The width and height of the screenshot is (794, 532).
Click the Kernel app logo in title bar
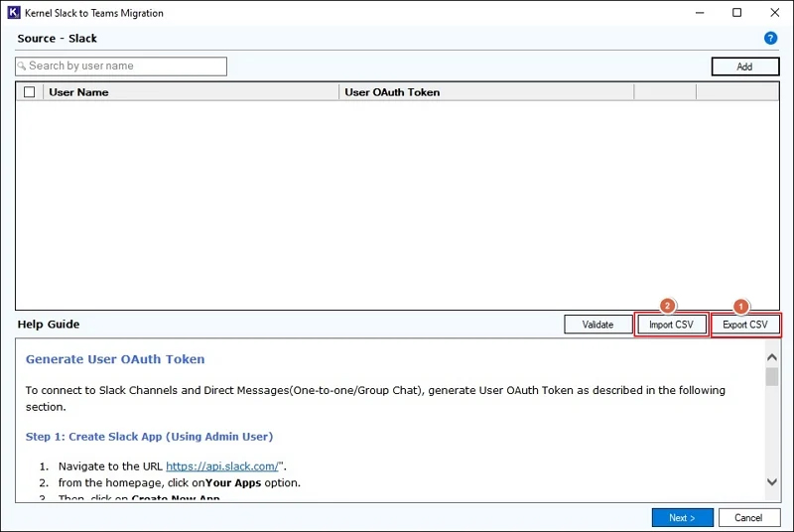[x=14, y=13]
